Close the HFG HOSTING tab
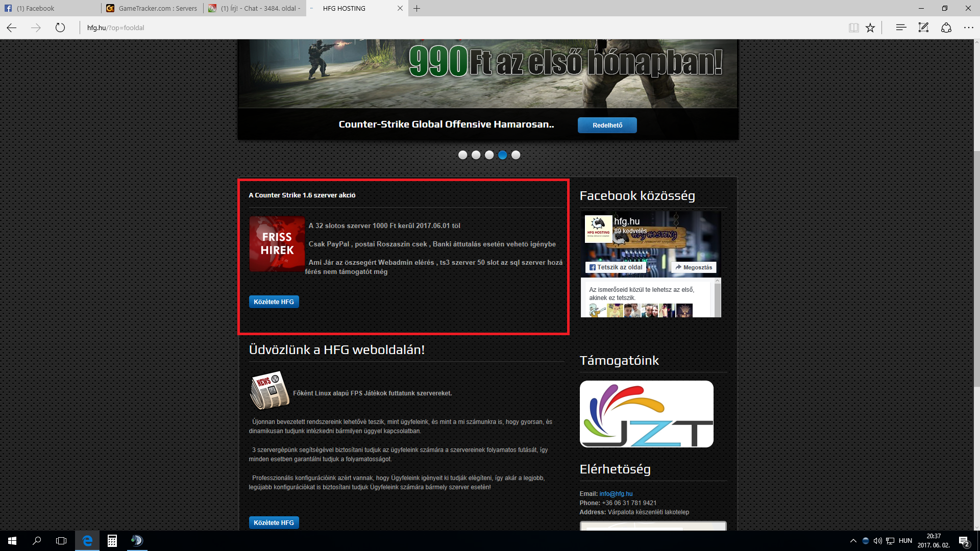Viewport: 980px width, 551px height. [400, 8]
